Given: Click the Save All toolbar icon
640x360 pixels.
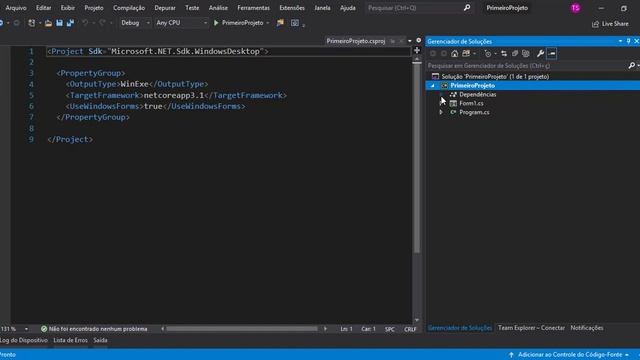Looking at the screenshot, I should [70, 23].
